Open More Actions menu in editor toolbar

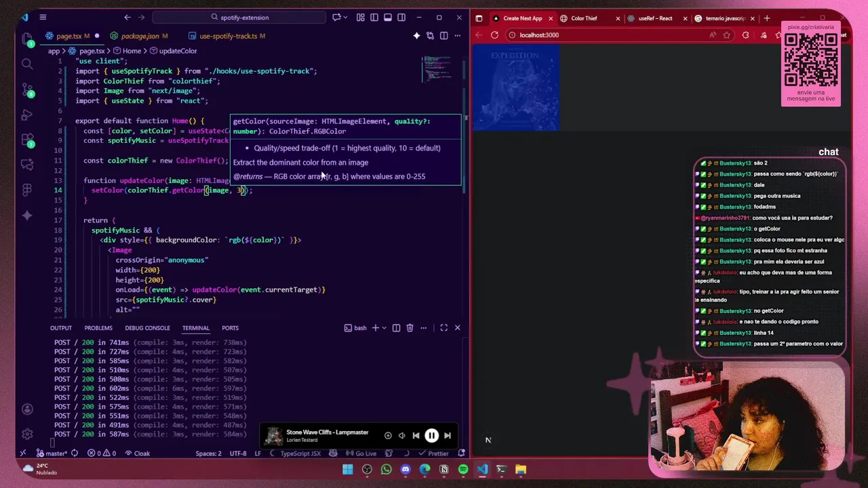pyautogui.click(x=458, y=36)
